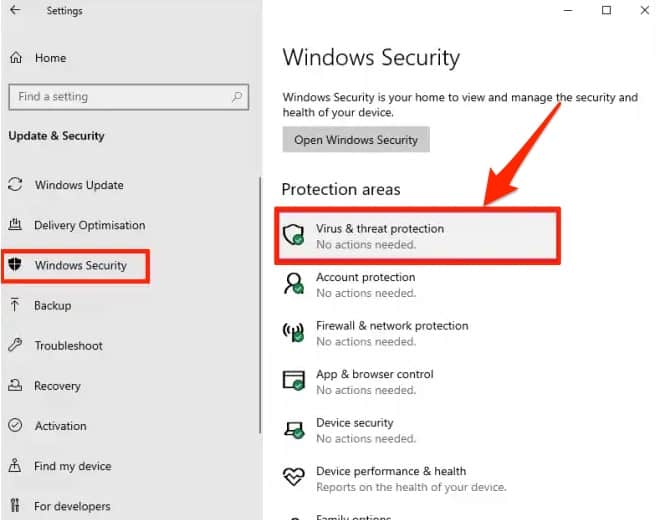The height and width of the screenshot is (520, 658).
Task: Click the Windows Security shield icon
Action: tap(15, 265)
